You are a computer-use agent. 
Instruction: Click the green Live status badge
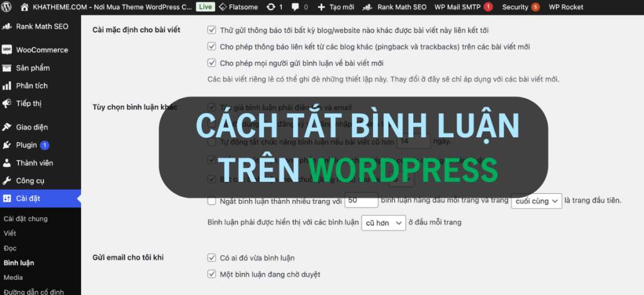pos(206,7)
